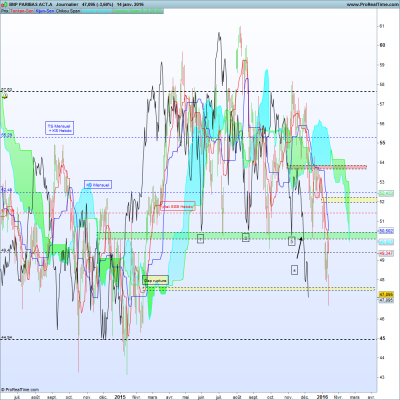Click the candlestick chart icon beside title
The height and width of the screenshot is (400, 400).
point(4,5)
